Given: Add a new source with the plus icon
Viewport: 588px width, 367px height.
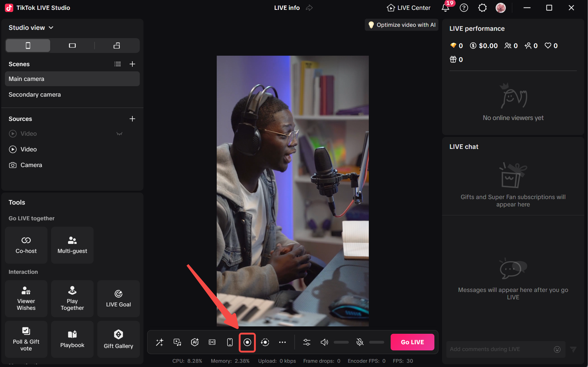Looking at the screenshot, I should point(132,119).
